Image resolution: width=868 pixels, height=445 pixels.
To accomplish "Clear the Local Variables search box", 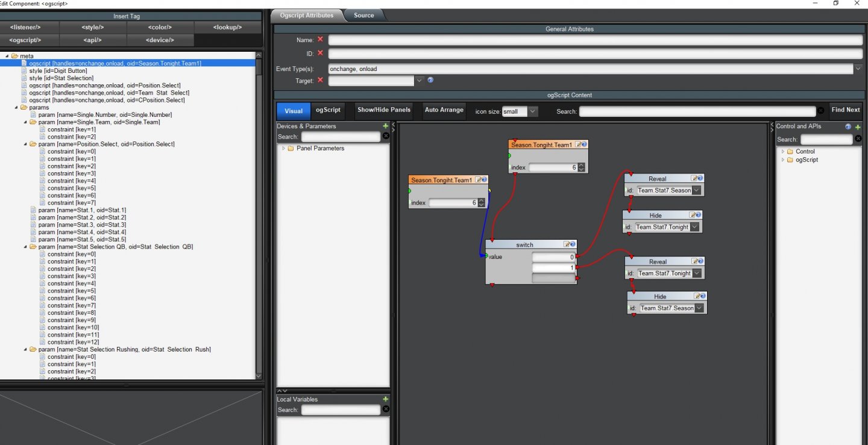I will pos(386,409).
